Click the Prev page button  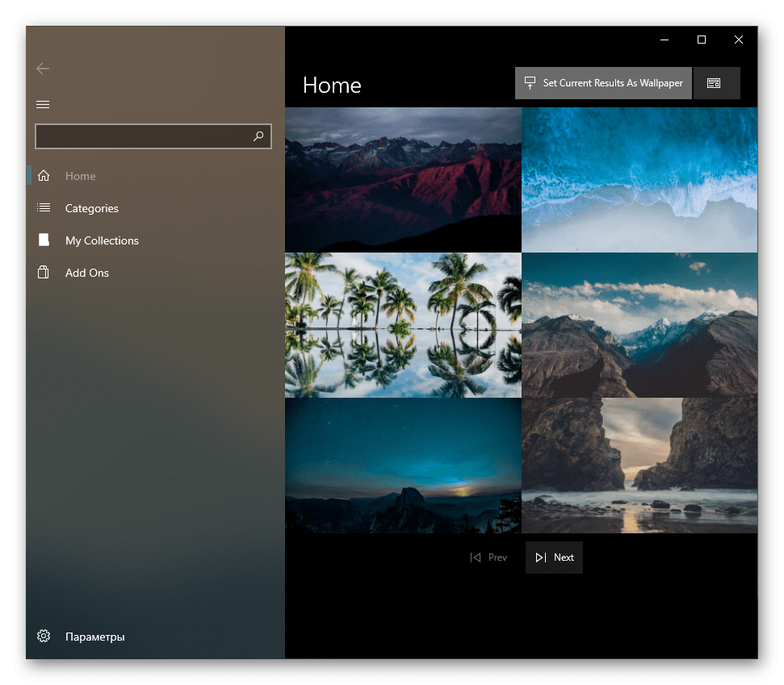488,558
